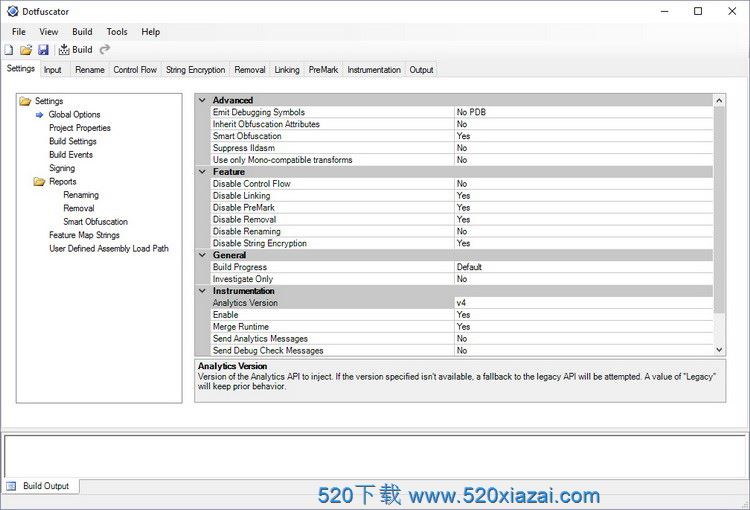The height and width of the screenshot is (510, 750).
Task: Select the Disable Removal property row
Action: (462, 220)
